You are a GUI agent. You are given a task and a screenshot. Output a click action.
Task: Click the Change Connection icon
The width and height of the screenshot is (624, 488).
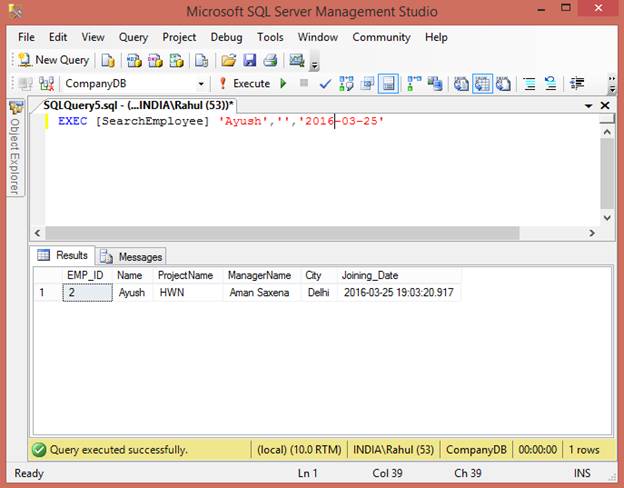coord(47,84)
